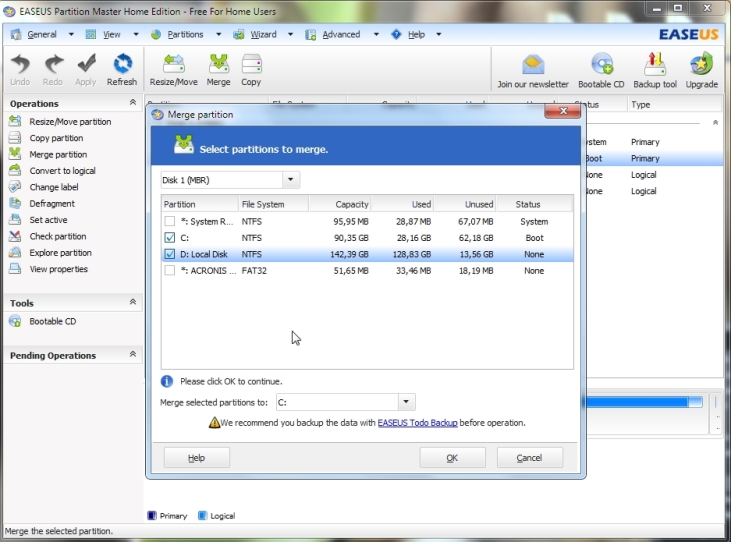This screenshot has height=542, width=731.
Task: Uncheck the C: partition checkbox
Action: click(x=170, y=238)
